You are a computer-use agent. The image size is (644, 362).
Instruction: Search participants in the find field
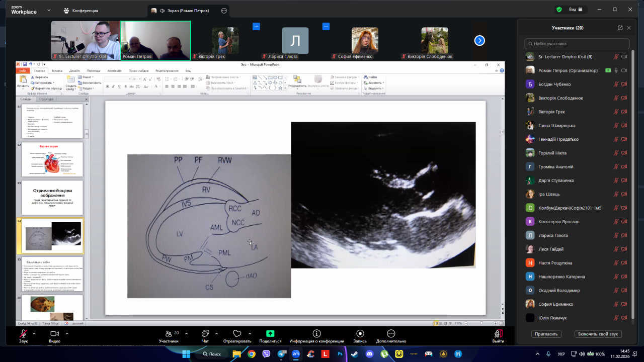[x=577, y=44]
